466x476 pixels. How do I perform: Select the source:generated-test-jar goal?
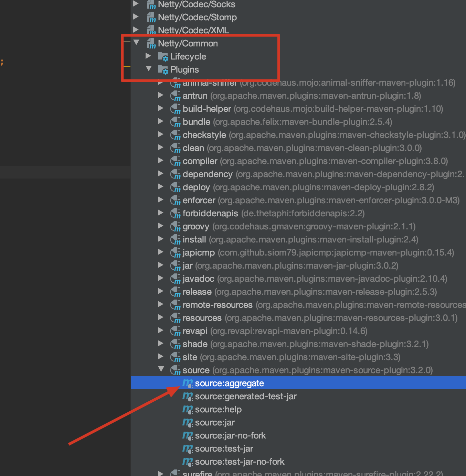[246, 396]
